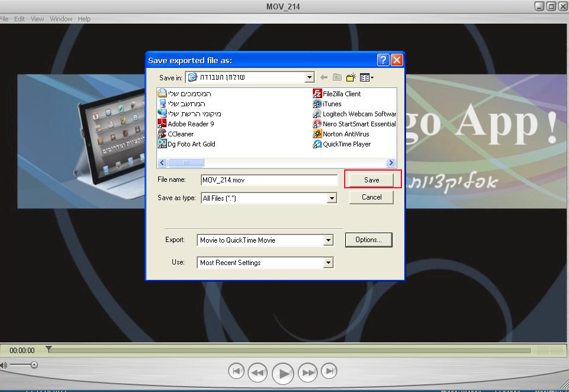Open the Edit menu in QuickTime
The width and height of the screenshot is (569, 392).
pyautogui.click(x=19, y=19)
